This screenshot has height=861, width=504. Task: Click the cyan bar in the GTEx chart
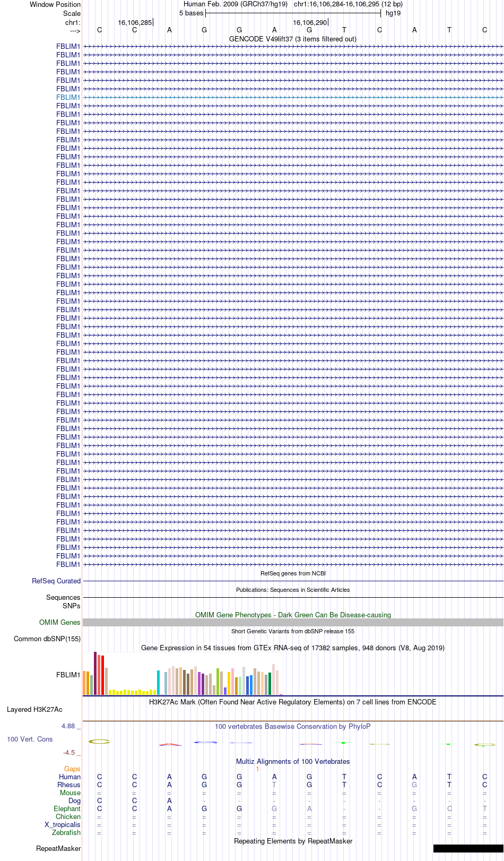click(x=159, y=683)
